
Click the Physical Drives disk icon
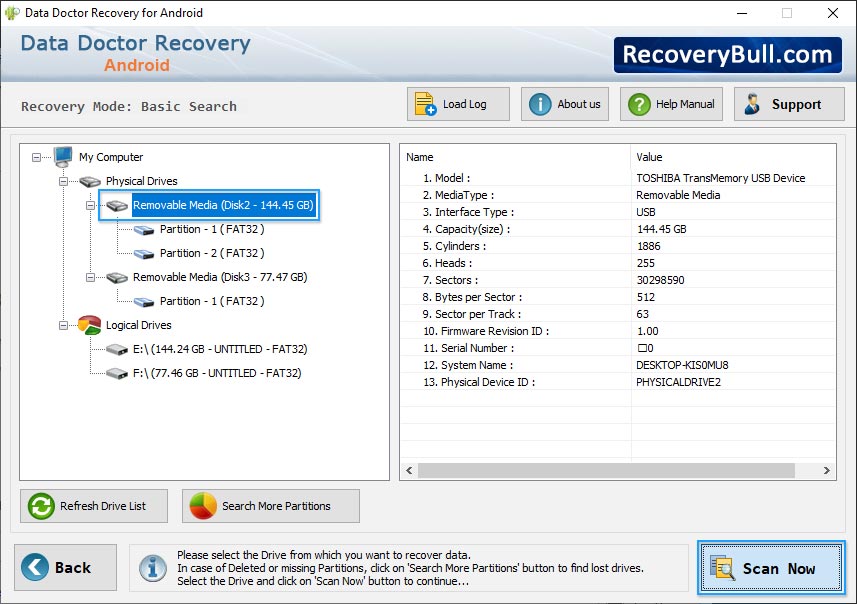pos(90,181)
